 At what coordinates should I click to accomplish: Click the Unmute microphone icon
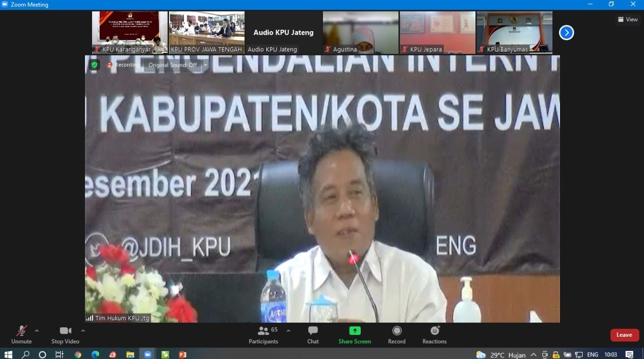21,331
